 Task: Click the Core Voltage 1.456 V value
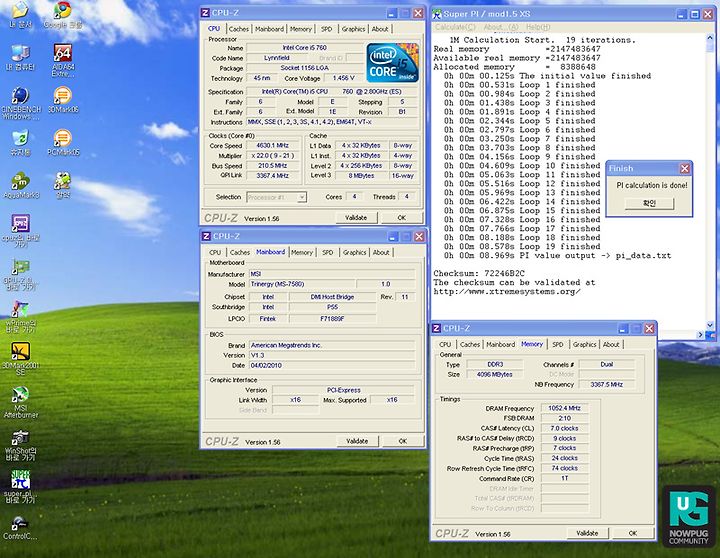(343, 78)
